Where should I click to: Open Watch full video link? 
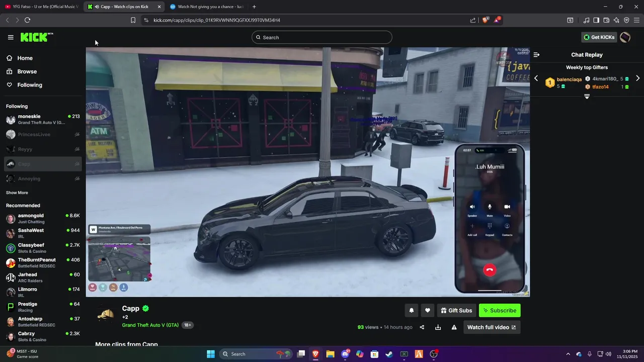point(492,327)
